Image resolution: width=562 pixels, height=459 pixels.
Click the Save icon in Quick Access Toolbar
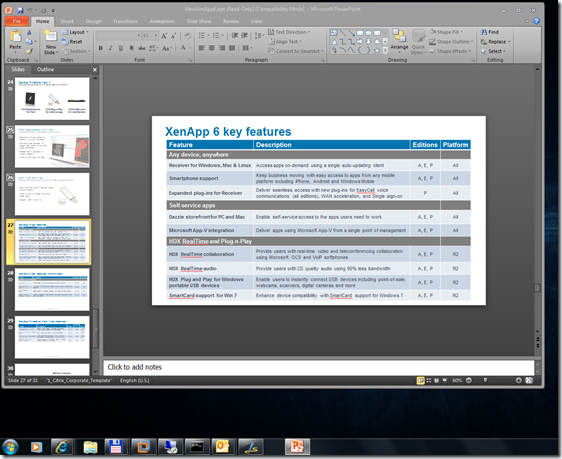[20, 10]
